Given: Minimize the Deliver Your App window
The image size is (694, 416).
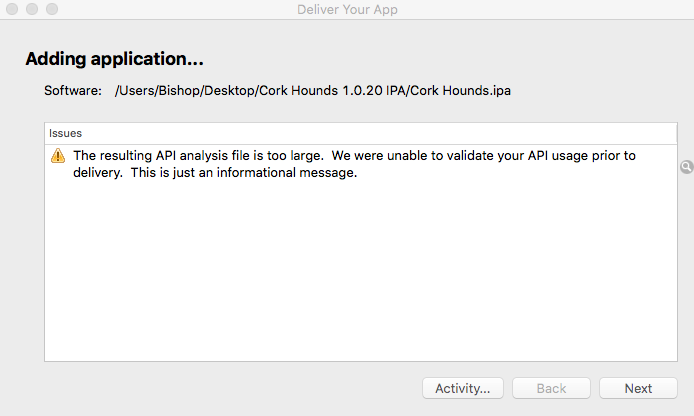Looking at the screenshot, I should pos(32,9).
